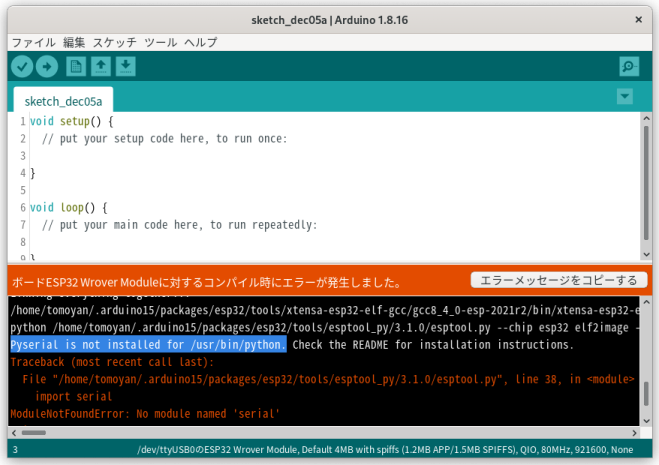The height and width of the screenshot is (465, 659).
Task: Click the File esptool.py line 38 traceback line
Action: coord(329,379)
